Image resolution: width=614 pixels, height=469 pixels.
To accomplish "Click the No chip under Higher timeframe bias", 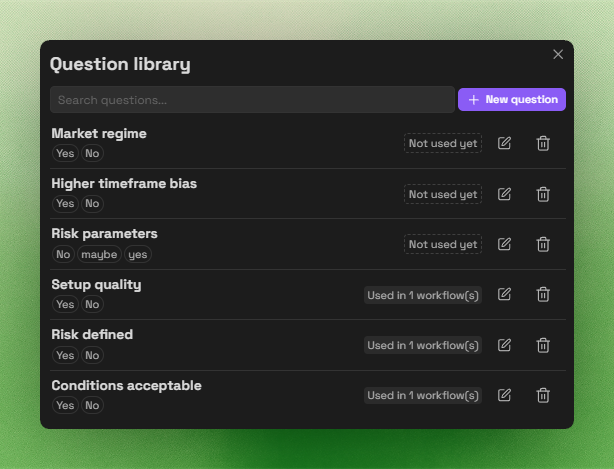I will (92, 203).
